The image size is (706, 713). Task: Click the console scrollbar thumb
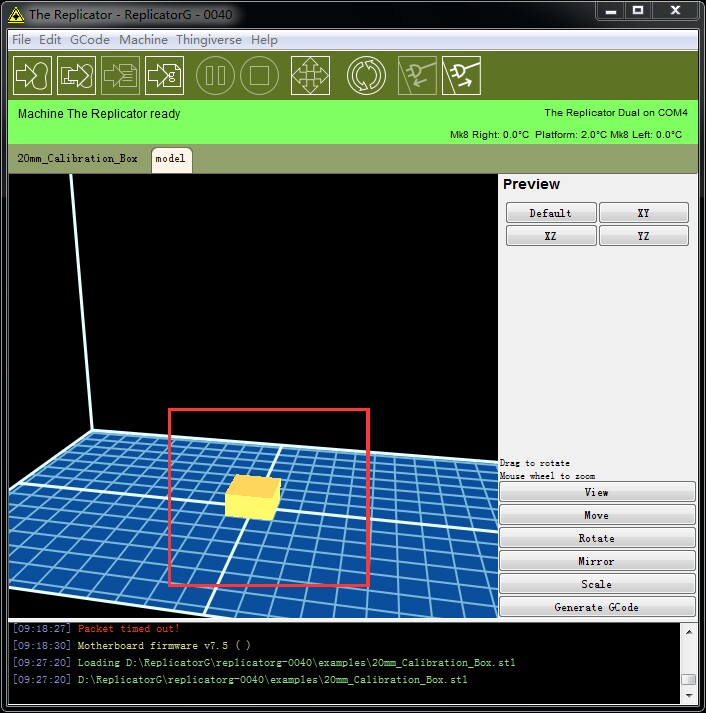click(689, 679)
